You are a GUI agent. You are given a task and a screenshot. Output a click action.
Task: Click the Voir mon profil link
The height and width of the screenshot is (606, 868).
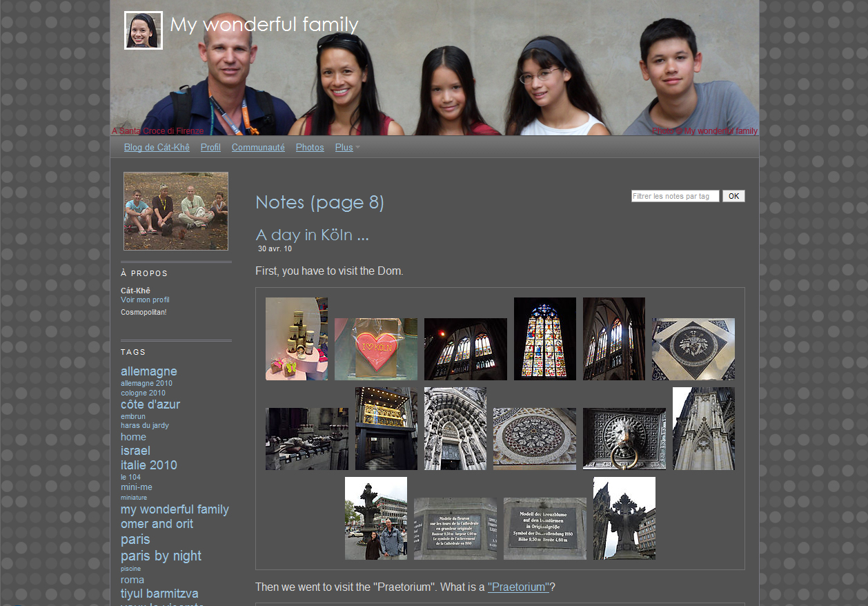pos(145,300)
